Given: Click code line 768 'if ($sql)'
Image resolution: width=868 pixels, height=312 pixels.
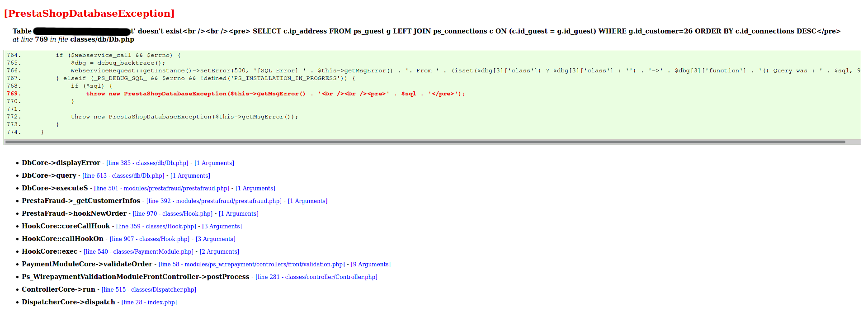Looking at the screenshot, I should point(91,86).
